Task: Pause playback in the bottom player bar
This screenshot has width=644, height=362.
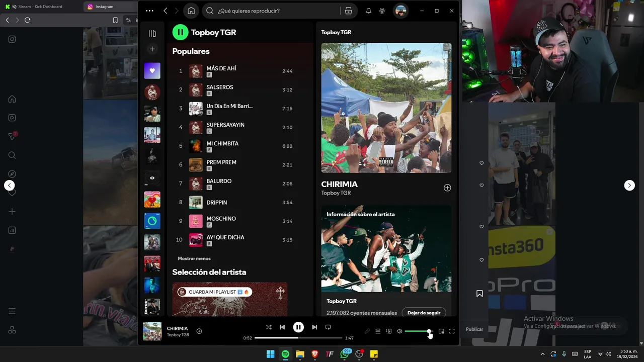Action: pos(298,327)
